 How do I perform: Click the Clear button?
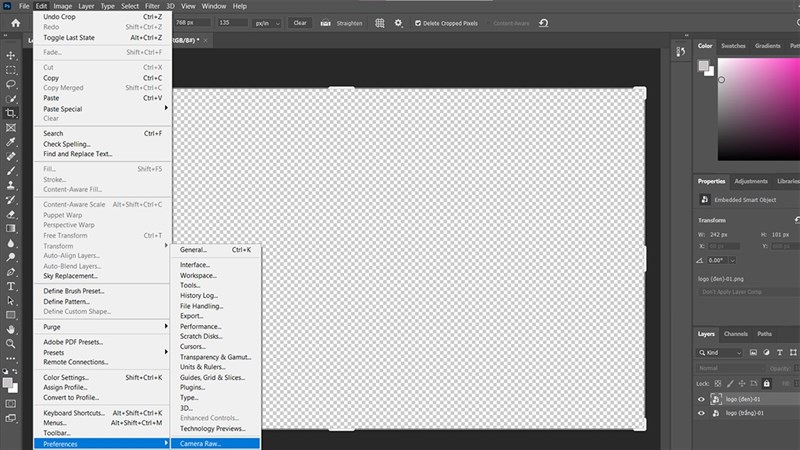point(300,23)
